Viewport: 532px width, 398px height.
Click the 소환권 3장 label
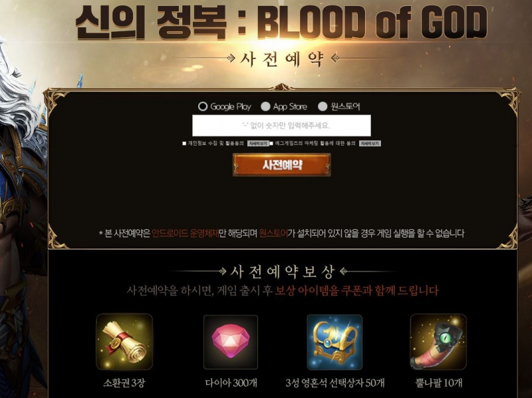click(x=124, y=383)
